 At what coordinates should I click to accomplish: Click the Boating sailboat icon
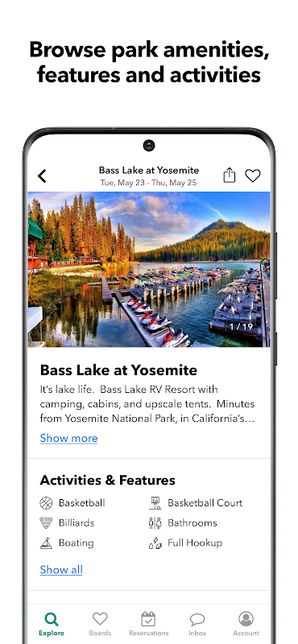tap(46, 543)
